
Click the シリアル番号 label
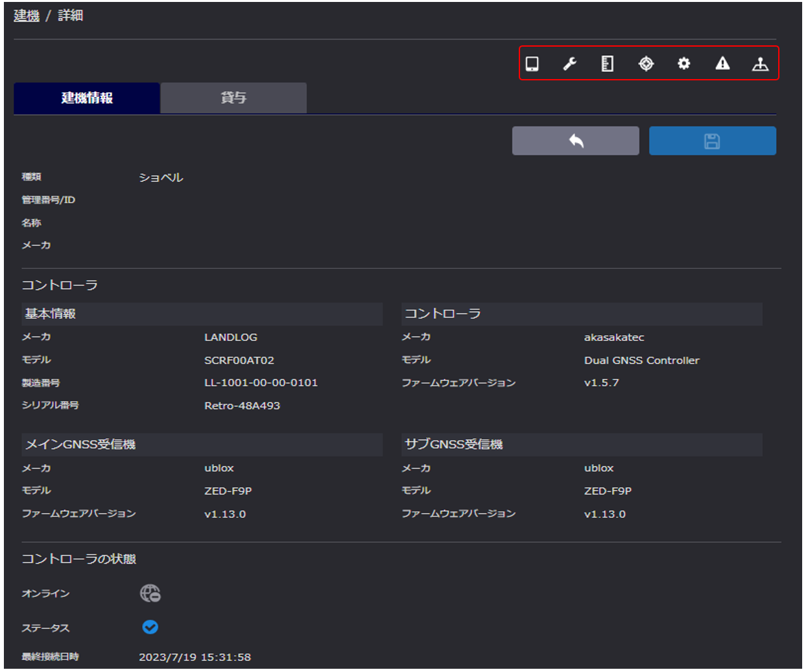pos(51,406)
